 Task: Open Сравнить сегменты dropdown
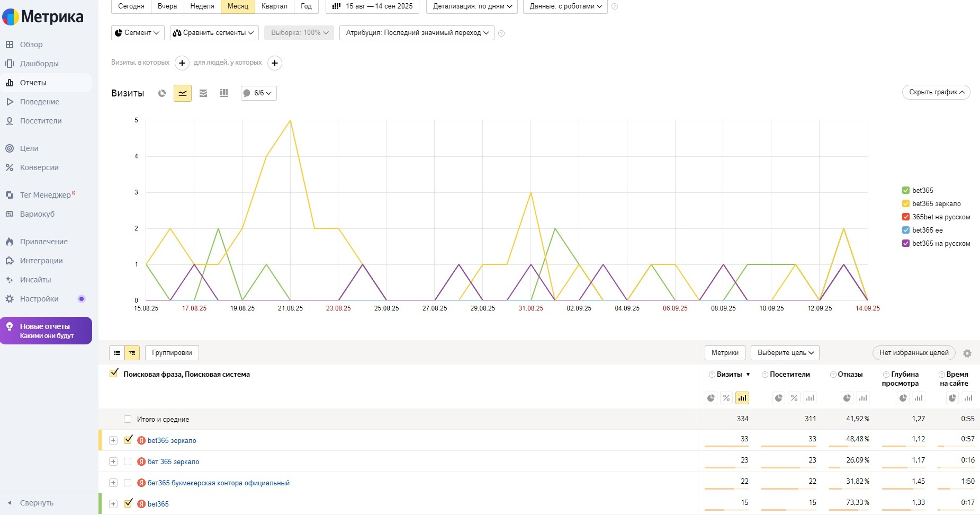[214, 33]
